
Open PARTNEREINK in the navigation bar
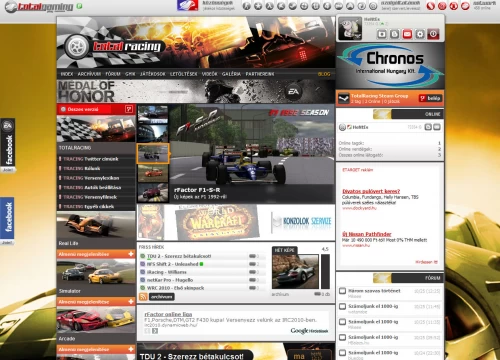tap(260, 74)
